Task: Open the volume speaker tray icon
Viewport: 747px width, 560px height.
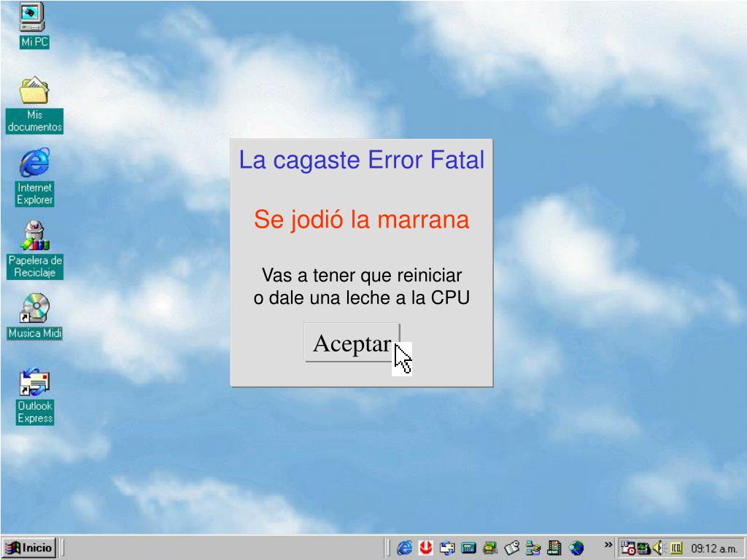Action: [658, 548]
